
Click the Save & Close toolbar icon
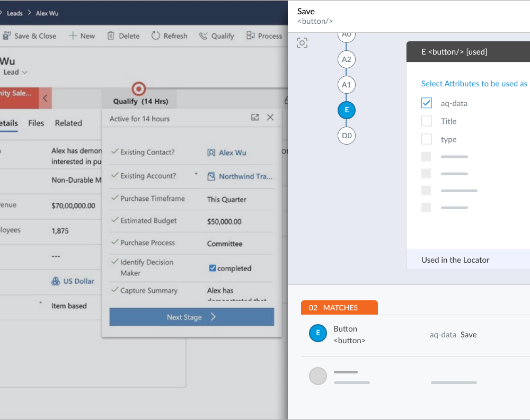[x=7, y=36]
